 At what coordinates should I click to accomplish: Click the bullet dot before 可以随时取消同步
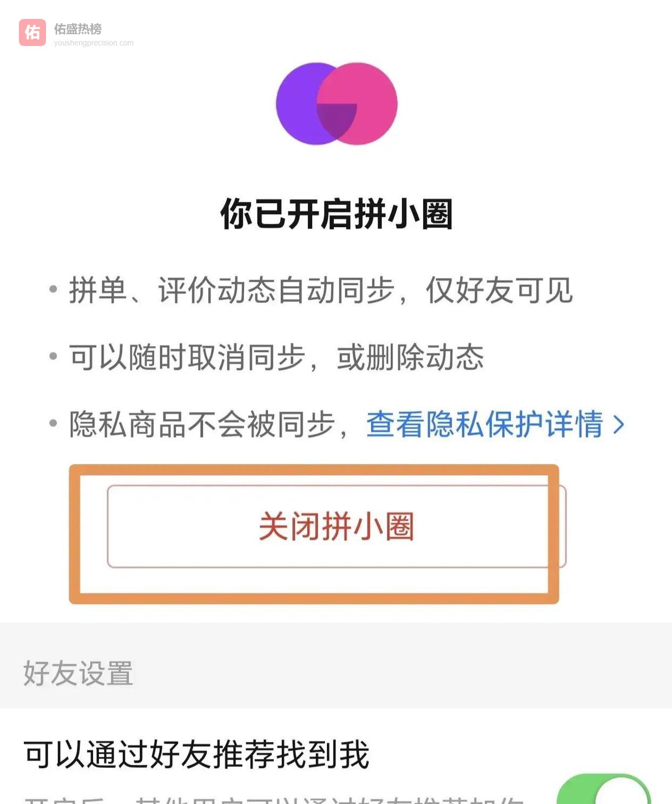[53, 356]
